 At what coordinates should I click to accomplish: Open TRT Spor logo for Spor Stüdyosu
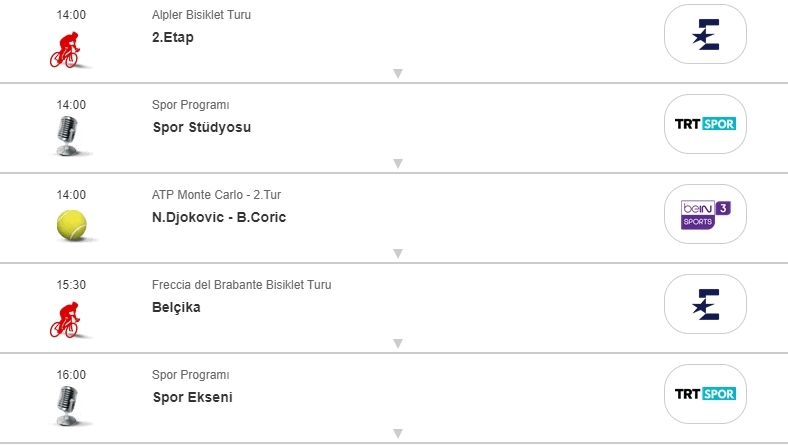[x=705, y=124]
